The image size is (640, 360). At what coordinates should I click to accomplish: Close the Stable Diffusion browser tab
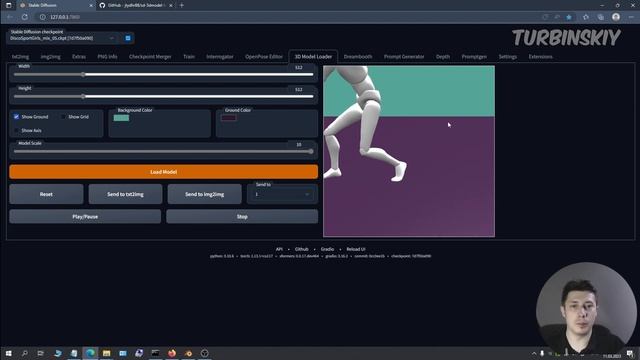(x=91, y=5)
